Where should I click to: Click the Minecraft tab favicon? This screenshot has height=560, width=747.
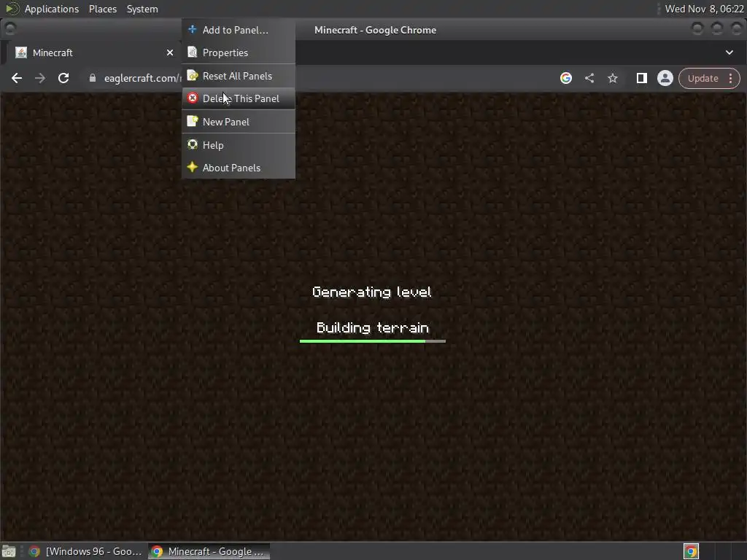coord(21,52)
